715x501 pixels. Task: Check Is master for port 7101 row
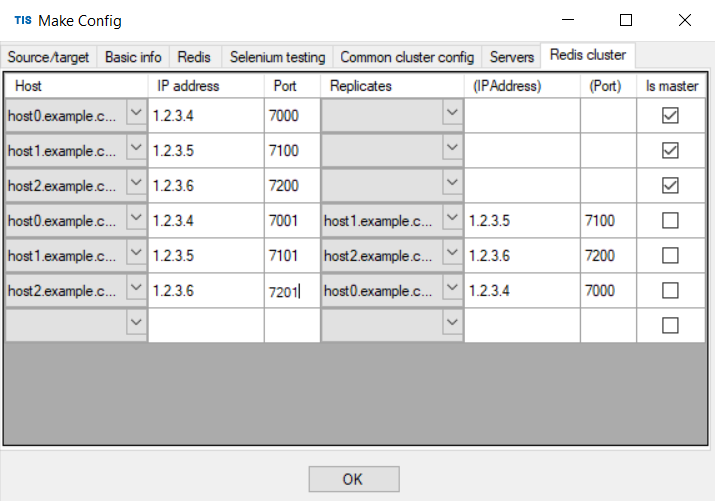[670, 255]
